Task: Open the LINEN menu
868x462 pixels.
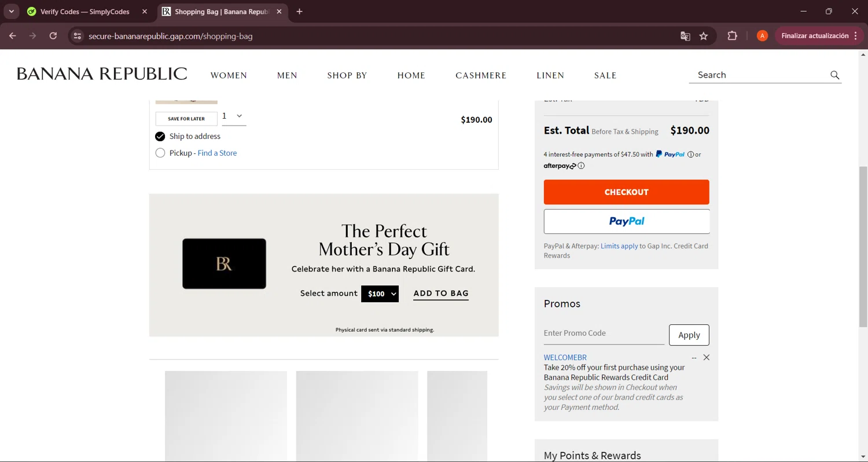Action: click(550, 75)
